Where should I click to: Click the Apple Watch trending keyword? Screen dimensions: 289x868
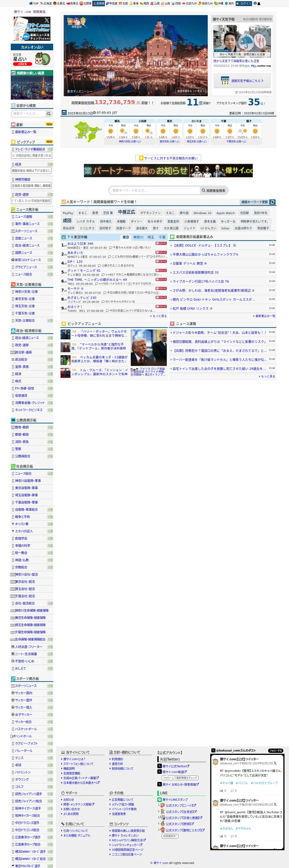(x=225, y=213)
